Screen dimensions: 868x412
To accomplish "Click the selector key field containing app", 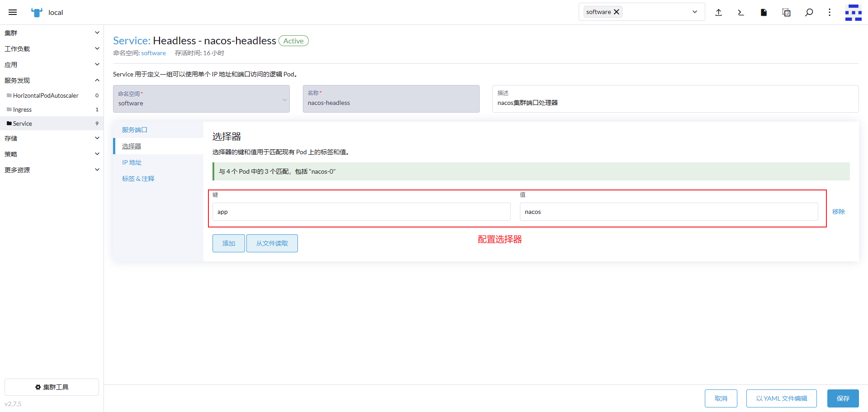I will tap(362, 212).
